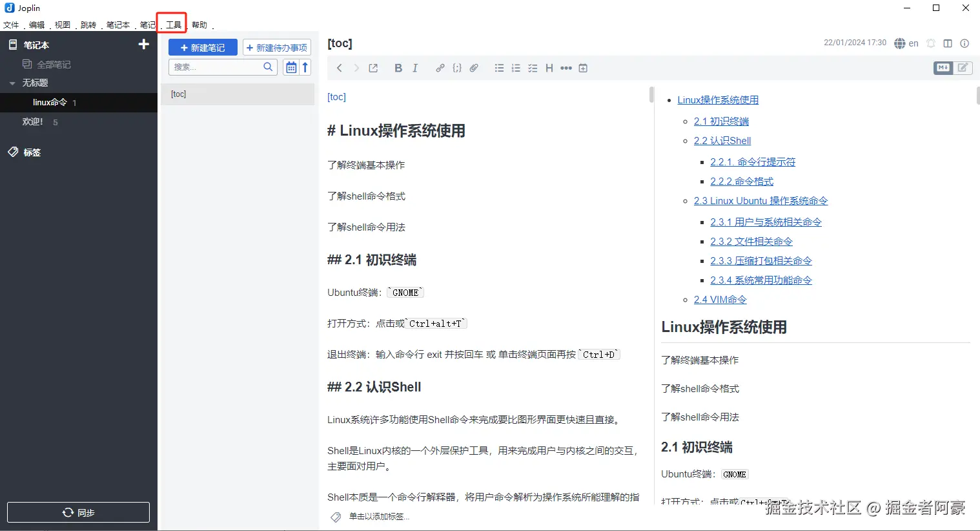This screenshot has height=531, width=980.
Task: Collapse the 无标题 notebook tree arrow
Action: pyautogui.click(x=12, y=83)
